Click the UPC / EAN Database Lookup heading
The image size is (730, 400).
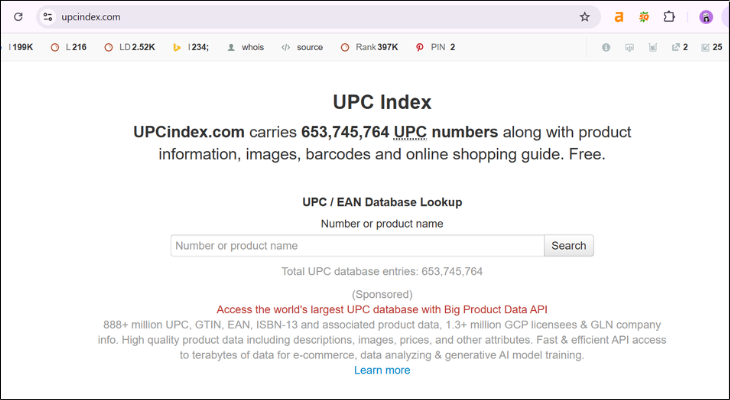382,202
